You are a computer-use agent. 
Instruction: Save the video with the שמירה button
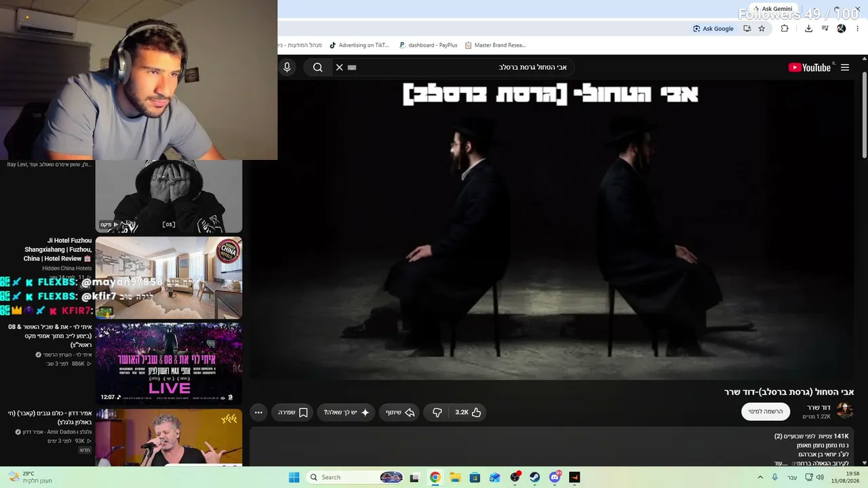(293, 412)
